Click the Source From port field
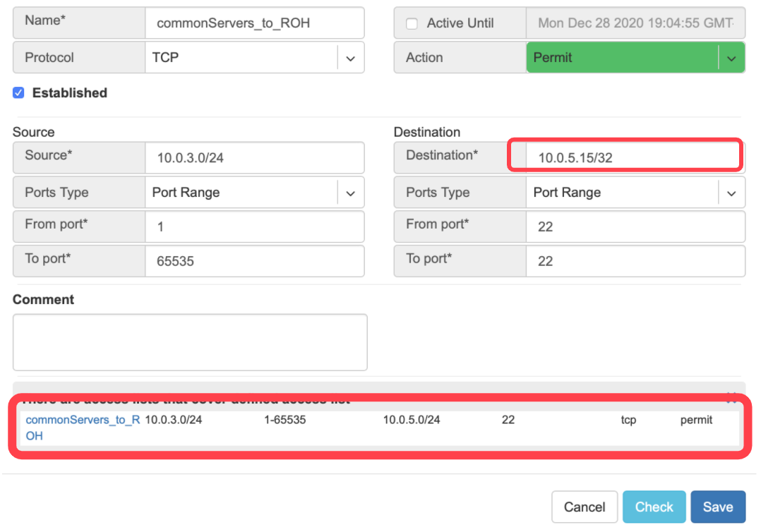Screen dimensions: 761x532 (x=254, y=227)
